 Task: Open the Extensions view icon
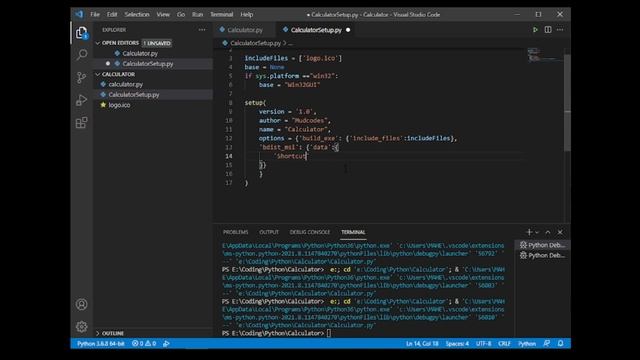click(x=82, y=122)
